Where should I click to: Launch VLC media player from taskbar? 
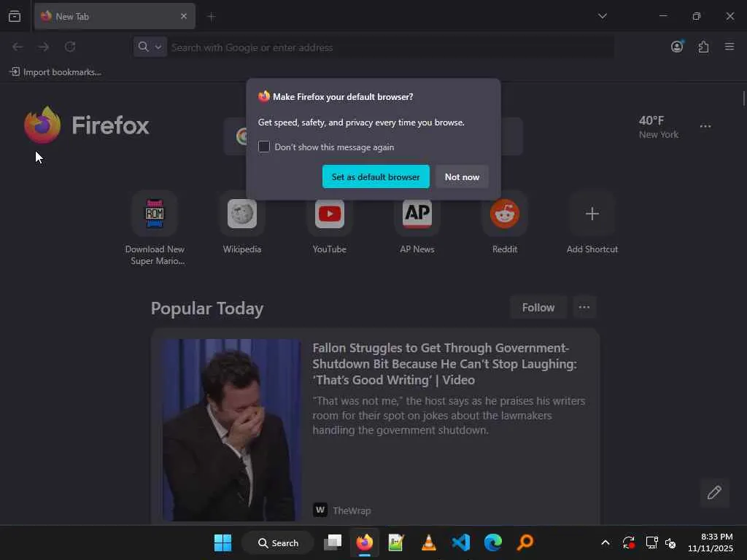click(429, 542)
